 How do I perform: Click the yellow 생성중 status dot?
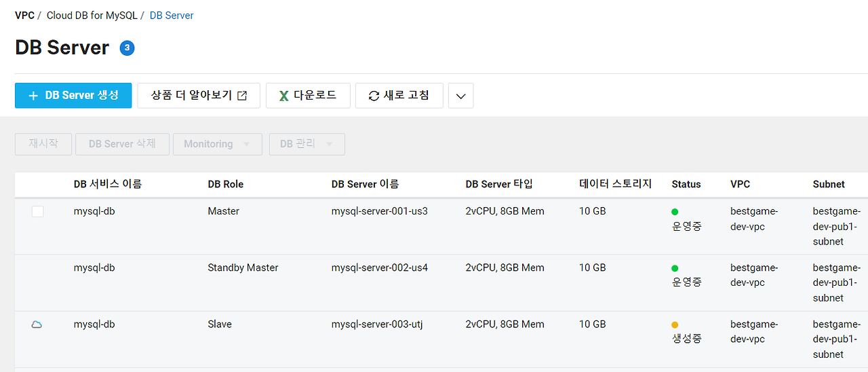[x=675, y=324]
